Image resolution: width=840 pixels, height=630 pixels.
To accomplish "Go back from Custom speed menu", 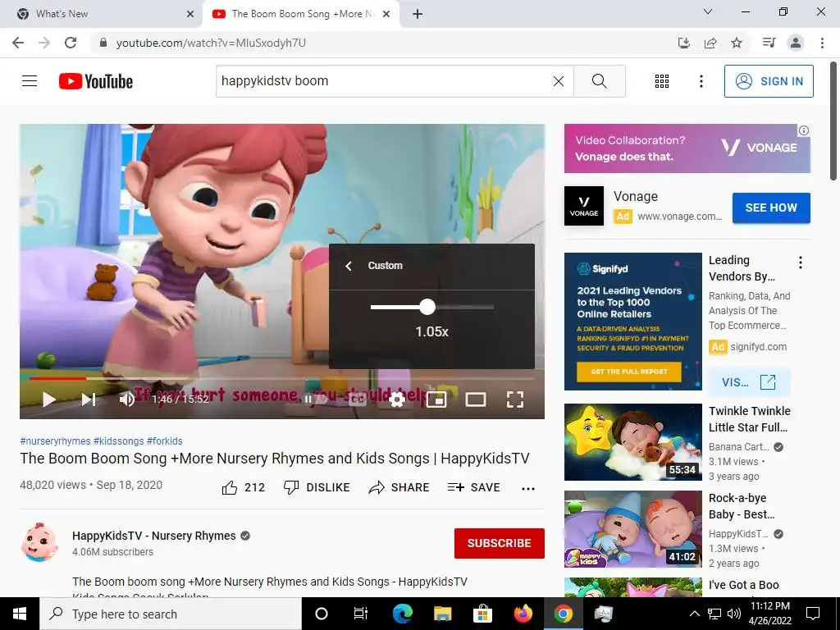I will [349, 266].
